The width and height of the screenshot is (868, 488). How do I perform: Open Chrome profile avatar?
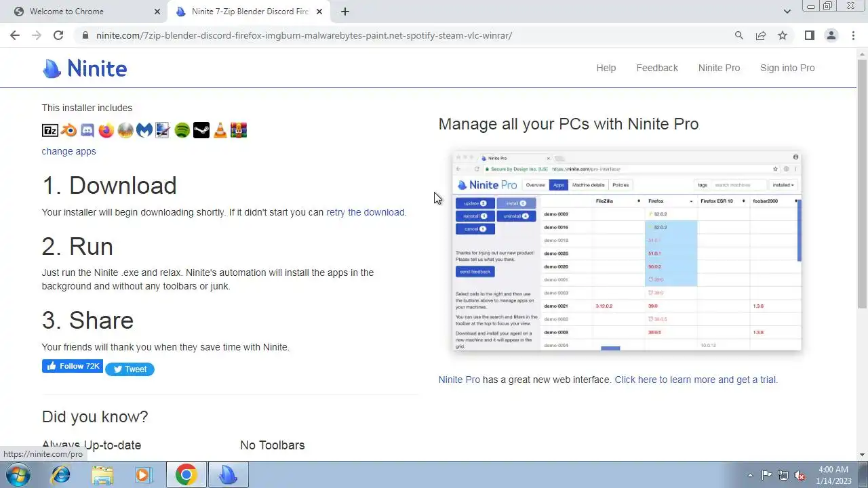(x=831, y=35)
